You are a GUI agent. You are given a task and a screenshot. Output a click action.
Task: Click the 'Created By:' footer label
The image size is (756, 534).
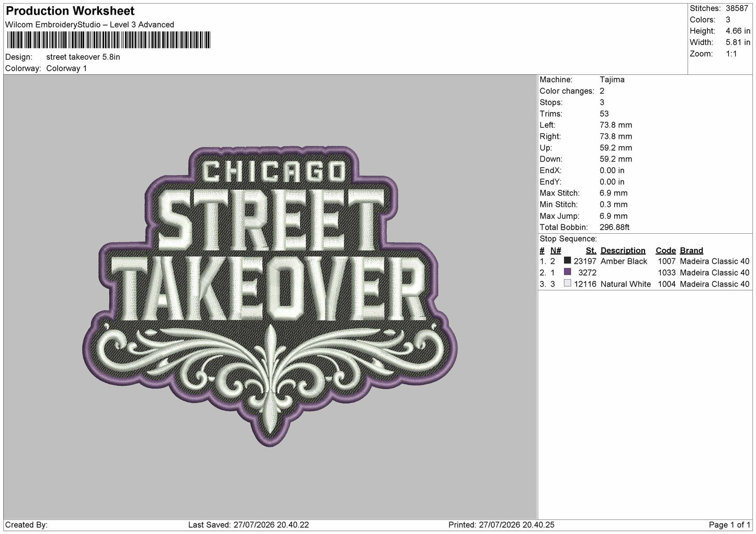coord(26,525)
